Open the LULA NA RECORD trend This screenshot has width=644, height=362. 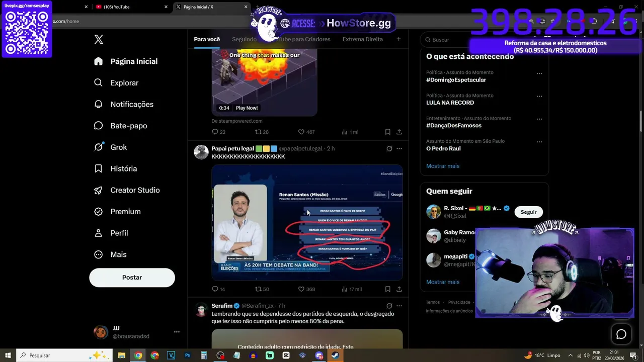point(450,103)
